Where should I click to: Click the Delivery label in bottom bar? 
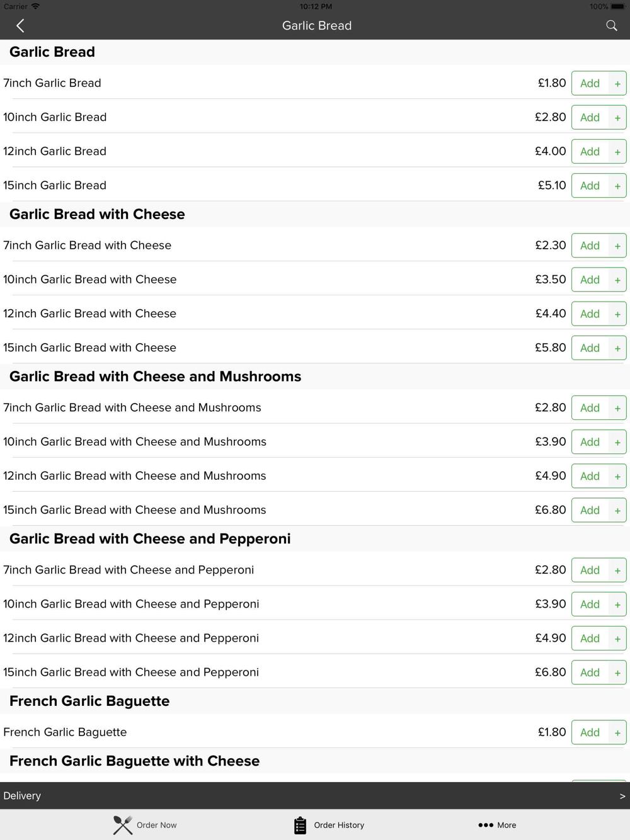point(22,796)
